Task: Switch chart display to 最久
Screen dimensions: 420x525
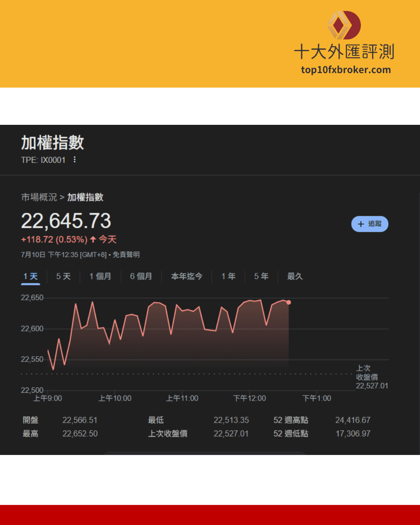Action: click(294, 276)
